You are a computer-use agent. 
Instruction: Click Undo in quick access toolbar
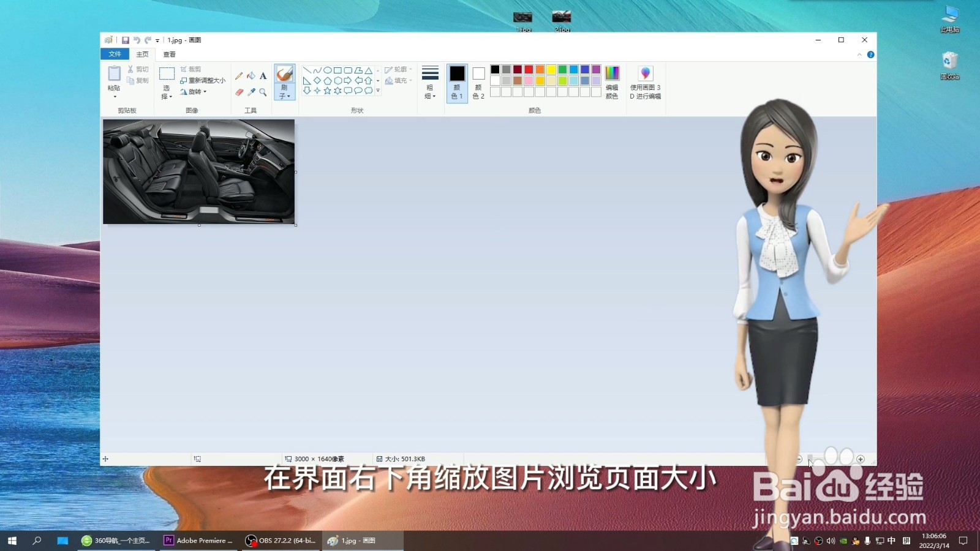tap(137, 40)
